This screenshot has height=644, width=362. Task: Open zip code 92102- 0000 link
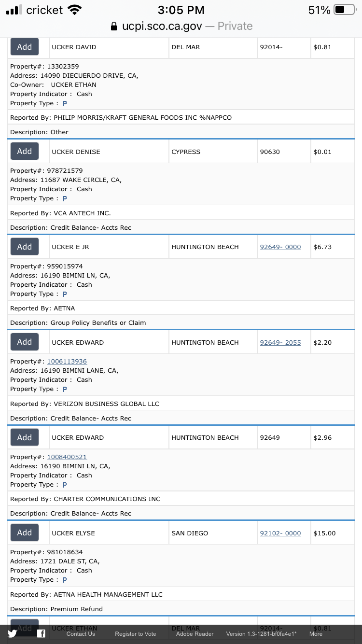pos(280,533)
